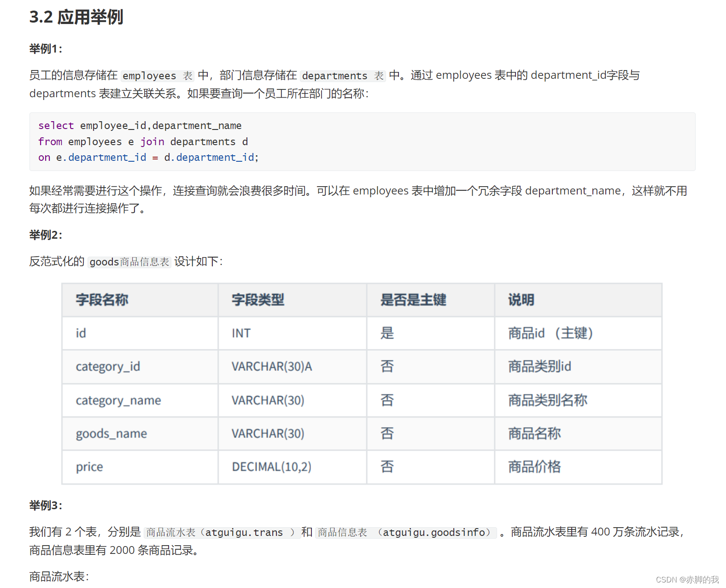The width and height of the screenshot is (726, 588).
Task: Click the '是' primary key cell
Action: click(431, 333)
